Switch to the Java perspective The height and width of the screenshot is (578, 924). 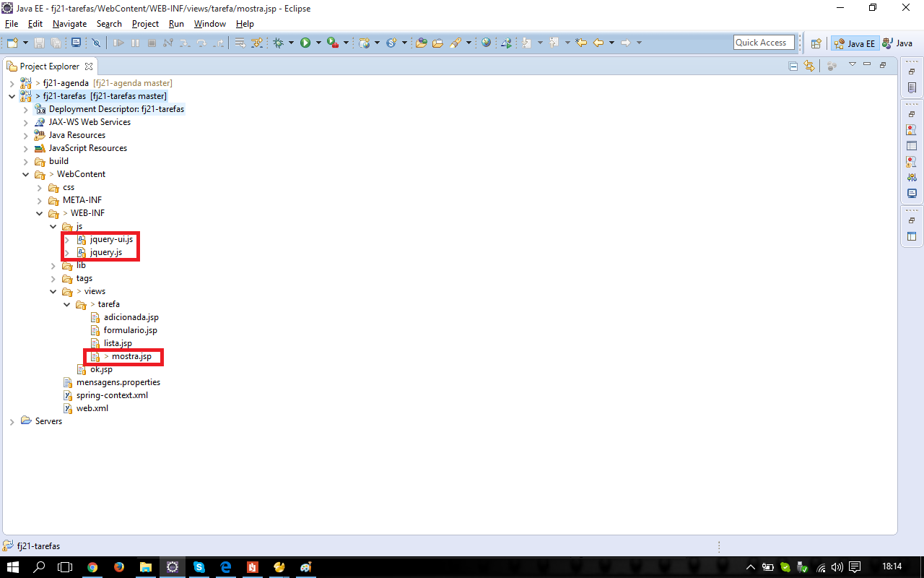click(x=897, y=43)
